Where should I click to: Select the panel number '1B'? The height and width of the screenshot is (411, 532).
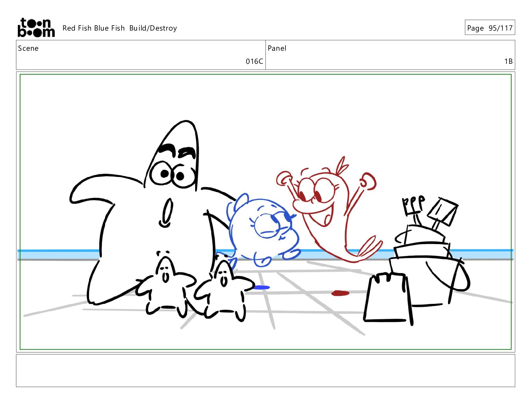pos(508,61)
